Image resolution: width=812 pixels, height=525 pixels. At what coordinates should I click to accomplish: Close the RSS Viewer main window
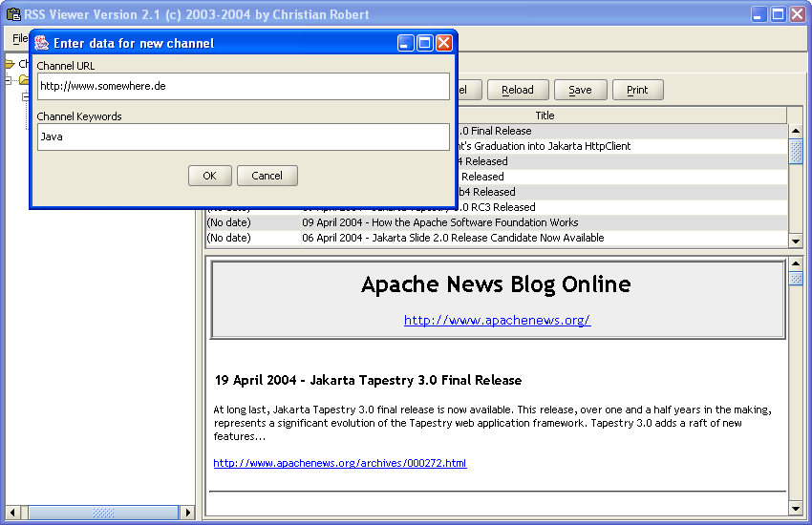tap(798, 14)
